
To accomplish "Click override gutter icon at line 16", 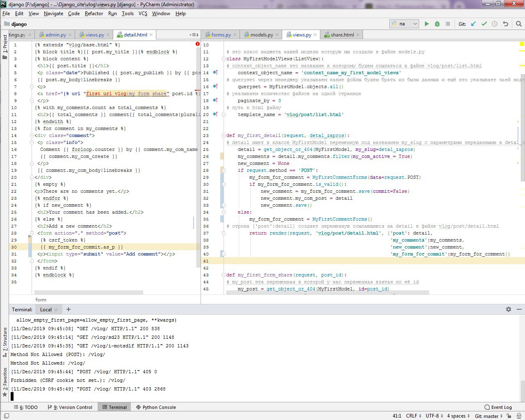I will [x=215, y=87].
